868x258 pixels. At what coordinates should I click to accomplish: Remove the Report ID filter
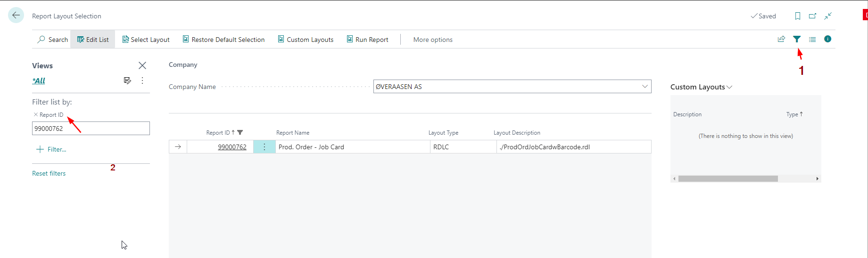tap(36, 114)
